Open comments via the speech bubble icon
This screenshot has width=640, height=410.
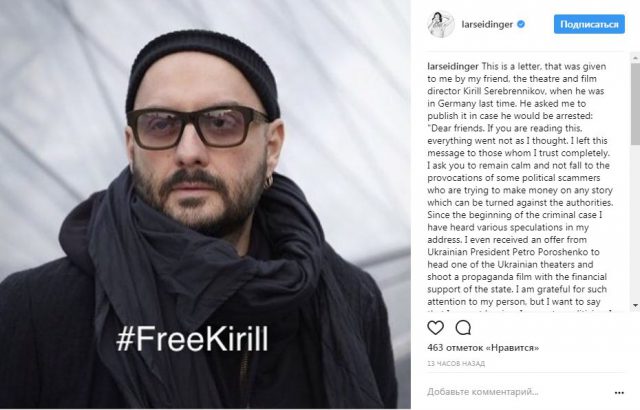tap(463, 328)
